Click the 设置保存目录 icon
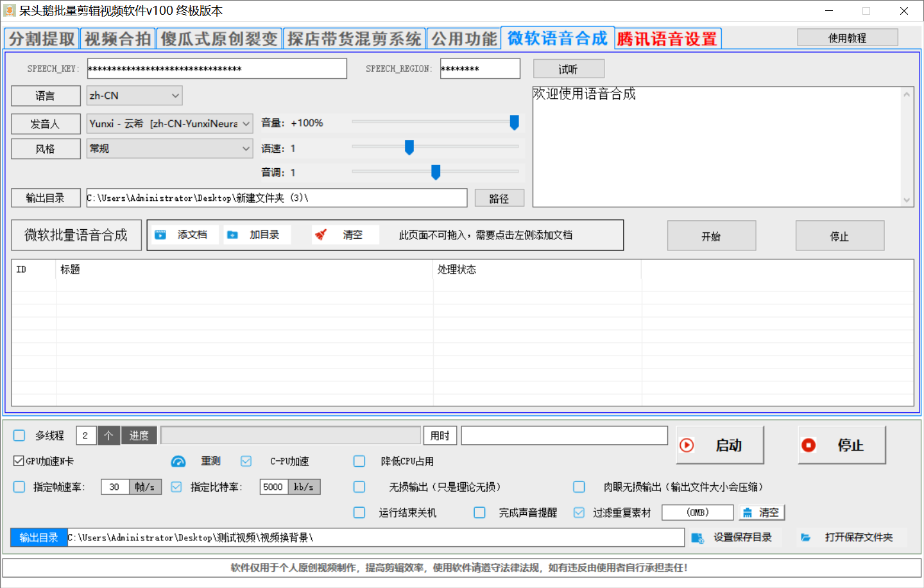Viewport: 924px width, 588px height. pos(697,538)
